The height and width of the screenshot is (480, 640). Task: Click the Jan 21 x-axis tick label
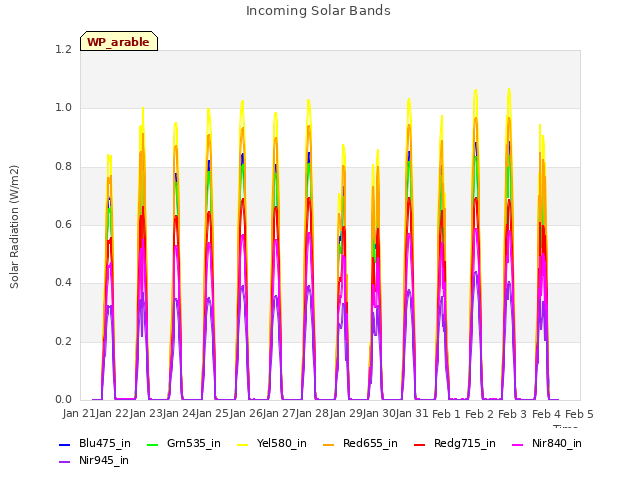79,413
